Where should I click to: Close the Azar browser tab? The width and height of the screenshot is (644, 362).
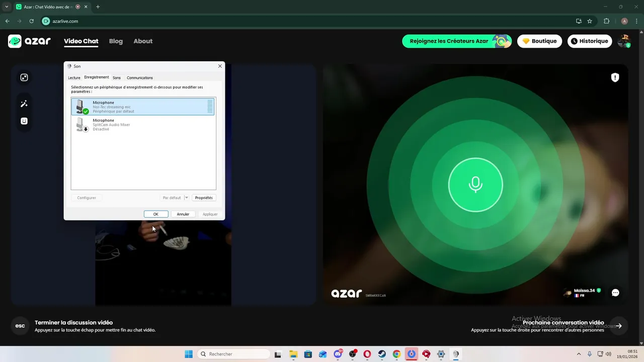click(x=86, y=7)
